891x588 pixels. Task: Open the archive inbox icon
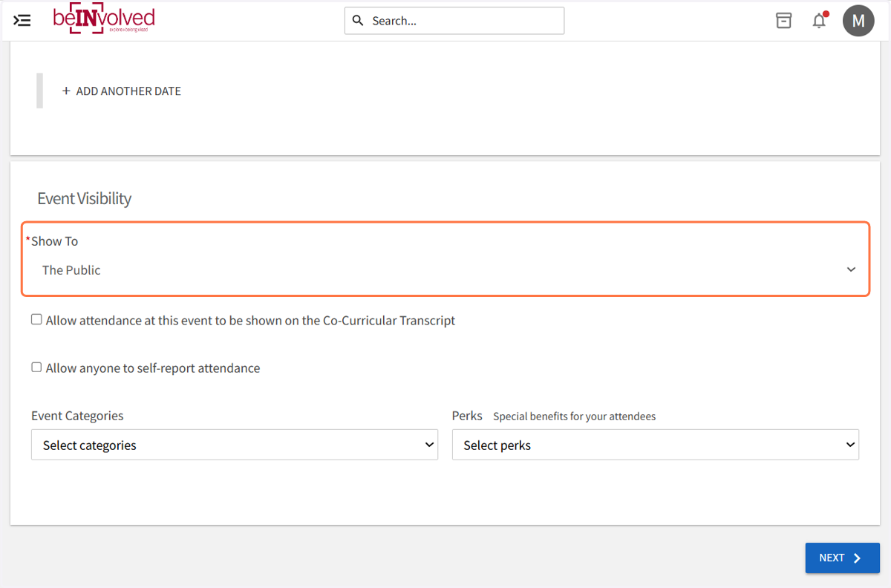[783, 21]
